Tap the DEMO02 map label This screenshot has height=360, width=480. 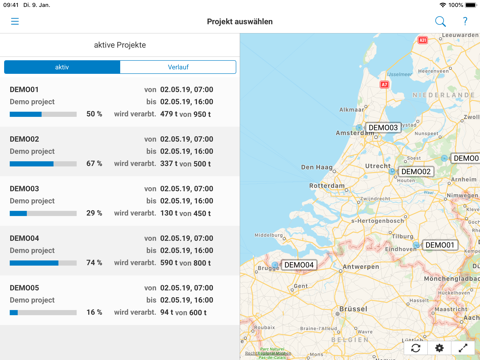click(416, 171)
